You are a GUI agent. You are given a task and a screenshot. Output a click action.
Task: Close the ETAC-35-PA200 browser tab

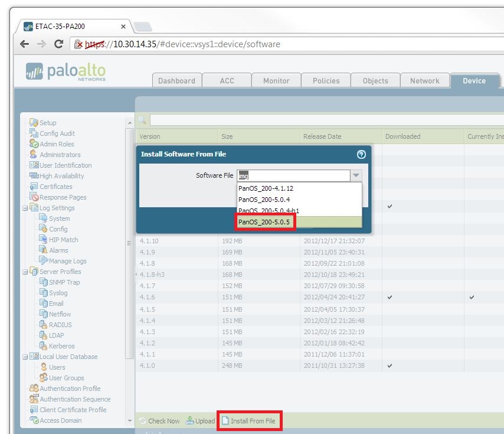123,27
